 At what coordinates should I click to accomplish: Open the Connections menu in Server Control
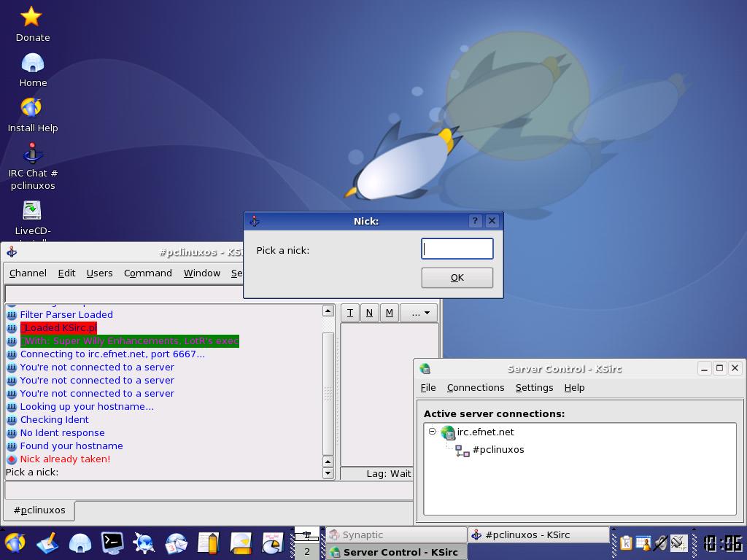(x=476, y=388)
